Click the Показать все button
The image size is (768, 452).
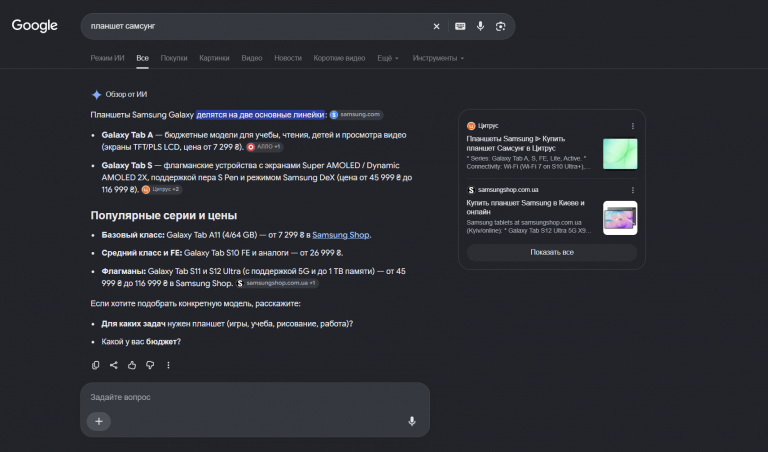coord(552,252)
